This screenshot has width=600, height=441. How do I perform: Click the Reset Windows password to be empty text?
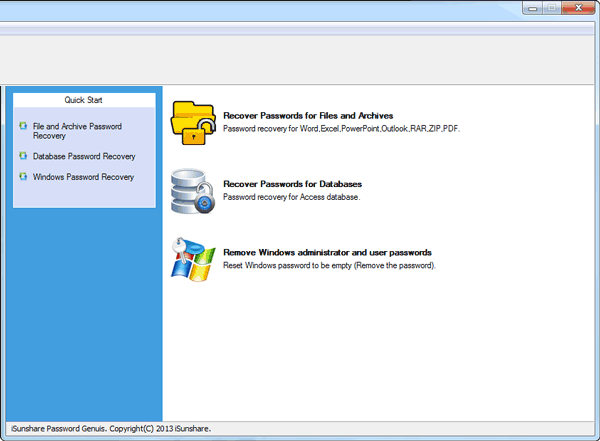click(329, 265)
